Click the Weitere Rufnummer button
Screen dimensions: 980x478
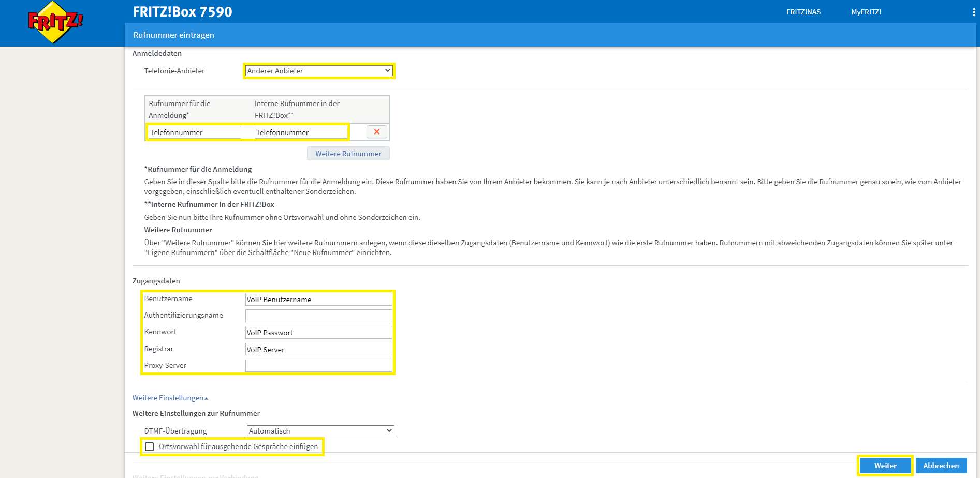click(348, 154)
